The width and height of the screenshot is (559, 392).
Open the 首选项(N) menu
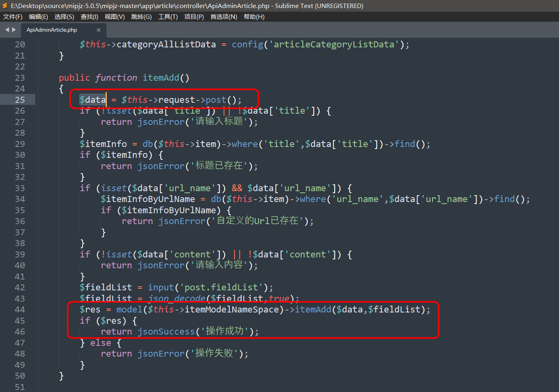pos(223,16)
